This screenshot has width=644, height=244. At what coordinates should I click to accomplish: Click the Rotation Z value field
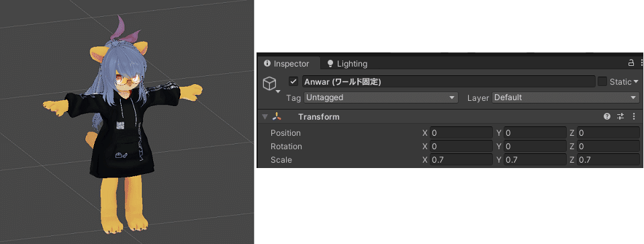click(x=608, y=147)
